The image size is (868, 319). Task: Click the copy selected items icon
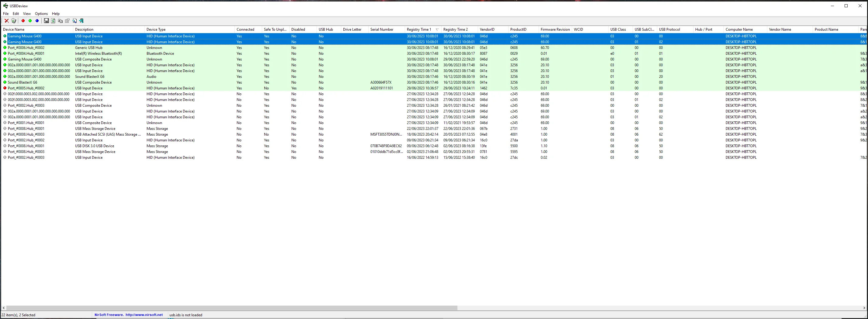tap(60, 21)
